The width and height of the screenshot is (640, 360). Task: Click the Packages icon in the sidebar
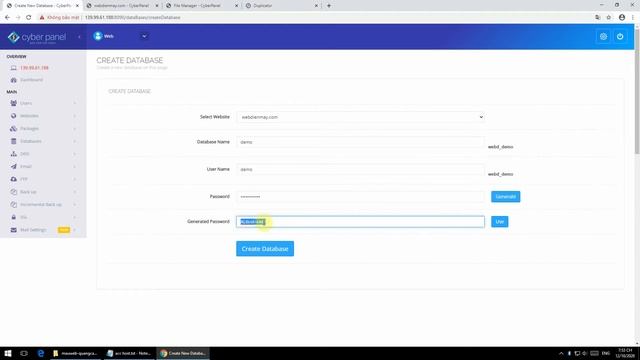(13, 129)
